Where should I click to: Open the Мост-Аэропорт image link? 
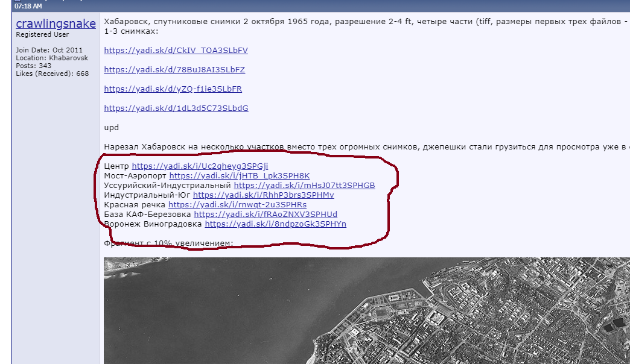tap(239, 176)
